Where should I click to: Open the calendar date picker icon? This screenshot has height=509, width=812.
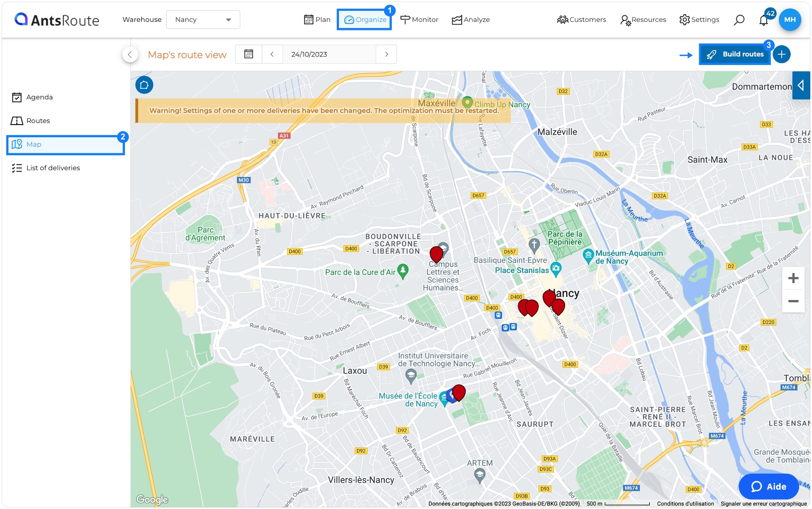[248, 54]
